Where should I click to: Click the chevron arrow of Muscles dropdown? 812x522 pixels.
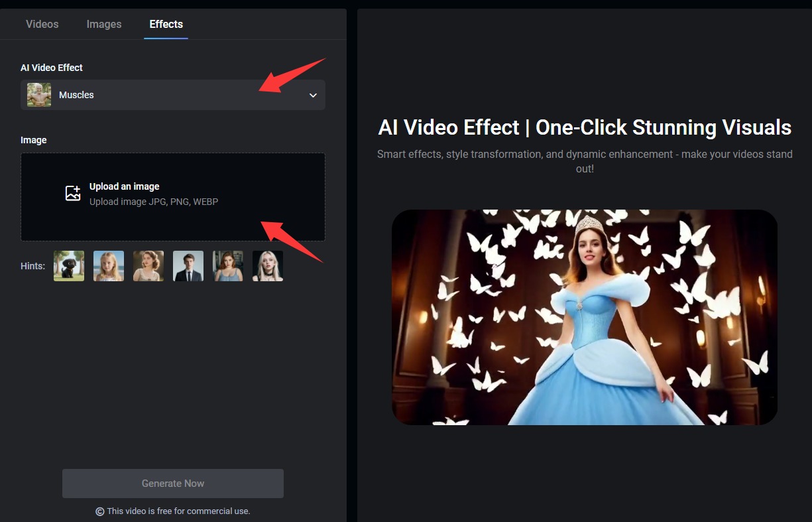[313, 96]
